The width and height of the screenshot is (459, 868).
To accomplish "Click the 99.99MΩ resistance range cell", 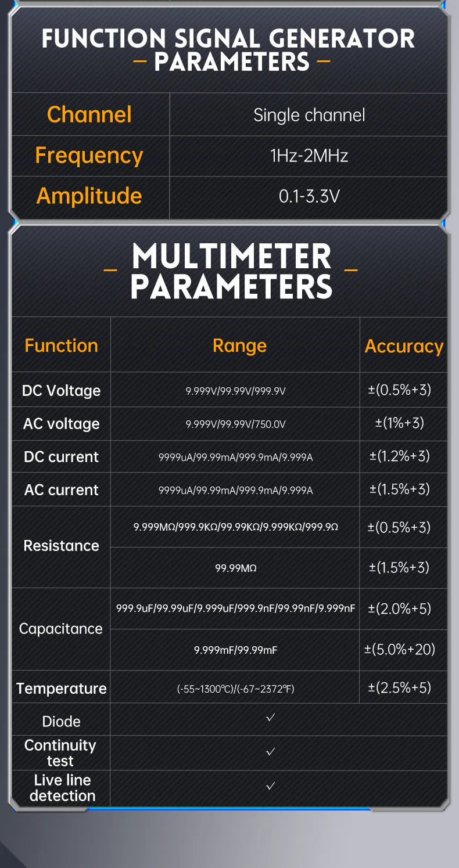I will (x=235, y=568).
